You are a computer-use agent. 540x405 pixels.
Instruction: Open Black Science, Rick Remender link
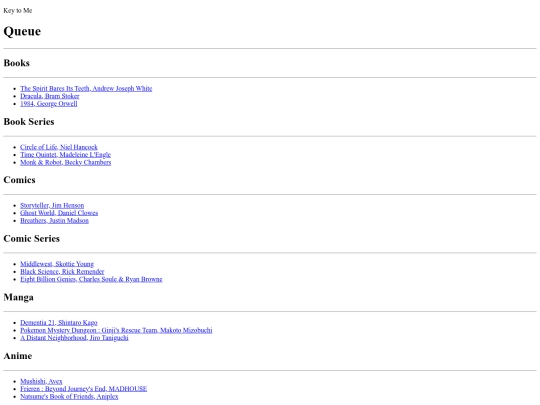tap(62, 271)
